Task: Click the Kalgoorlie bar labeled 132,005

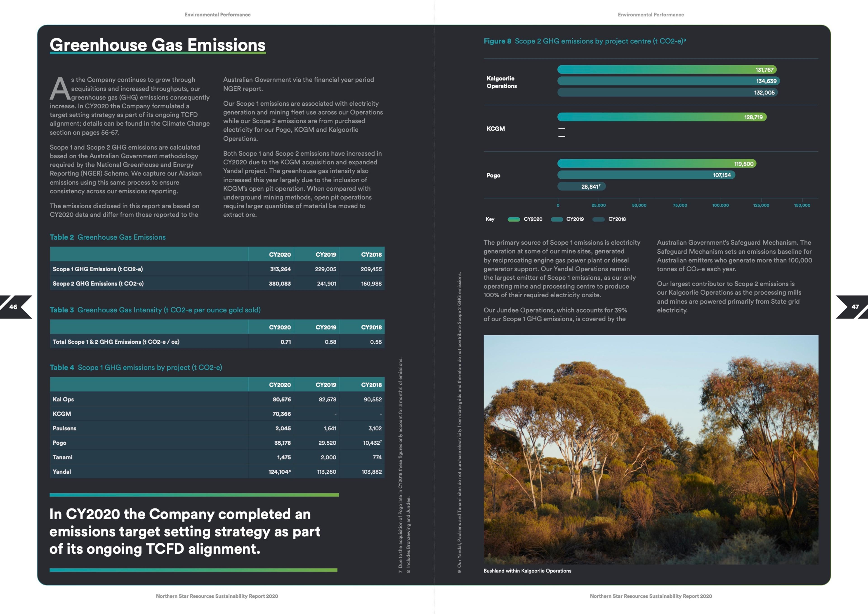Action: [x=667, y=92]
